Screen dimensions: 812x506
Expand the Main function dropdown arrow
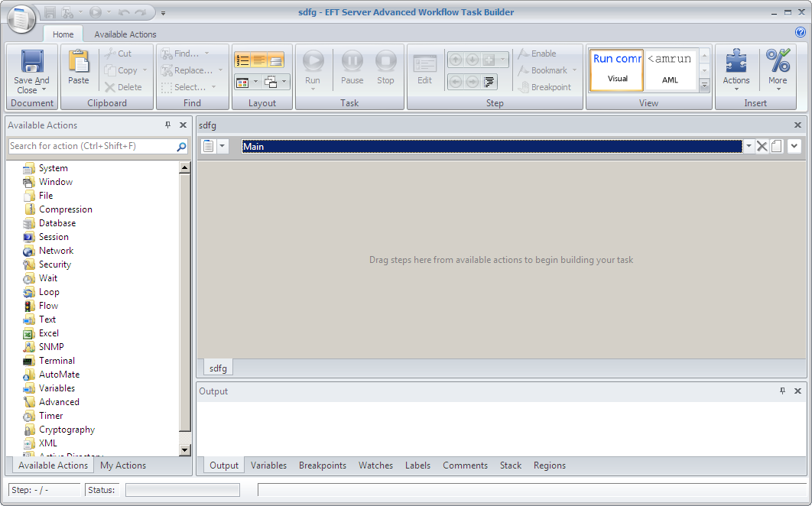[749, 146]
